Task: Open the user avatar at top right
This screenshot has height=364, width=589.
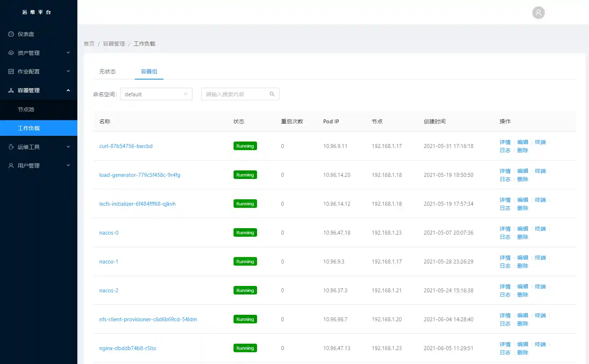Action: 538,13
